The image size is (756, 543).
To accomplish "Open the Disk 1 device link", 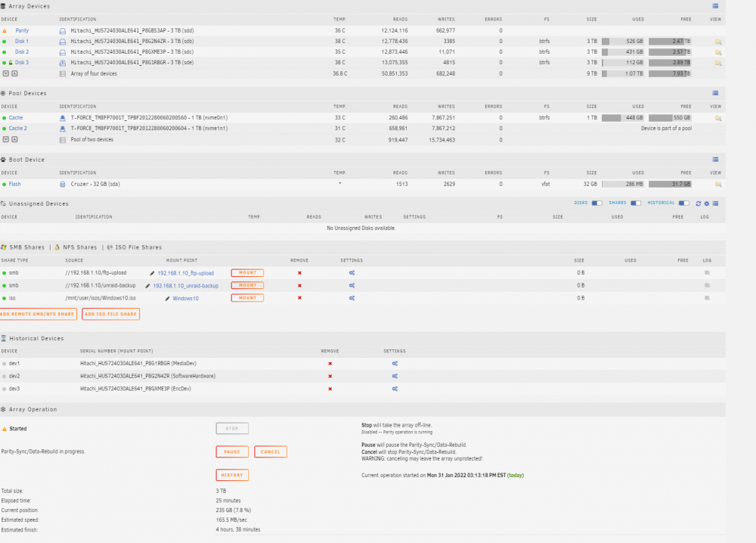I will (22, 42).
